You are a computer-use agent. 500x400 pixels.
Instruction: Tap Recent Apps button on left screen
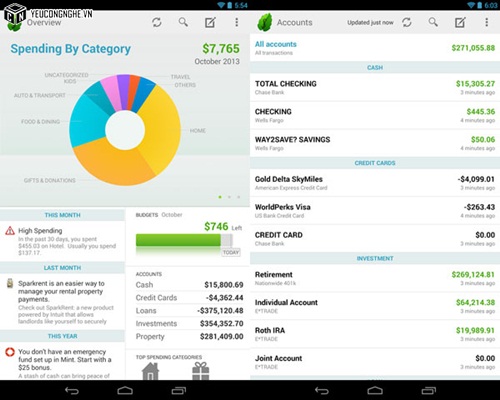click(x=179, y=390)
